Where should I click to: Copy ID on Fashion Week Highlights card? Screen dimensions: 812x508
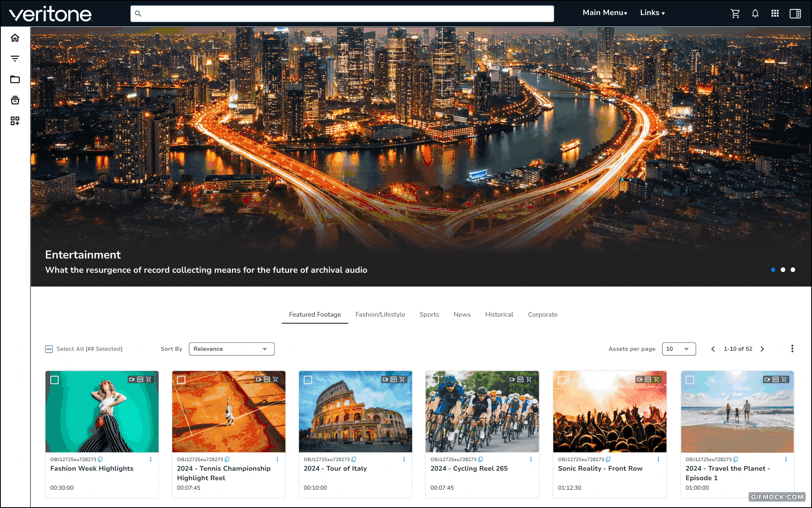tap(100, 459)
